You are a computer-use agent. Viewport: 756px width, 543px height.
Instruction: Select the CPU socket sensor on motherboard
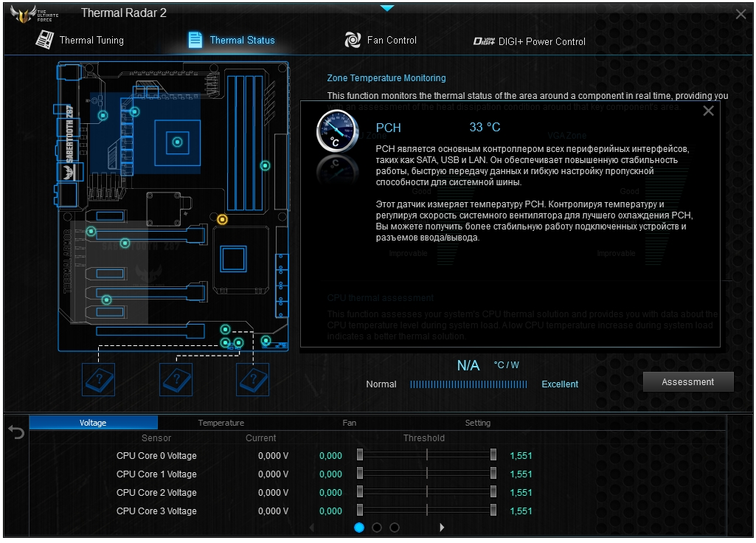[x=178, y=142]
